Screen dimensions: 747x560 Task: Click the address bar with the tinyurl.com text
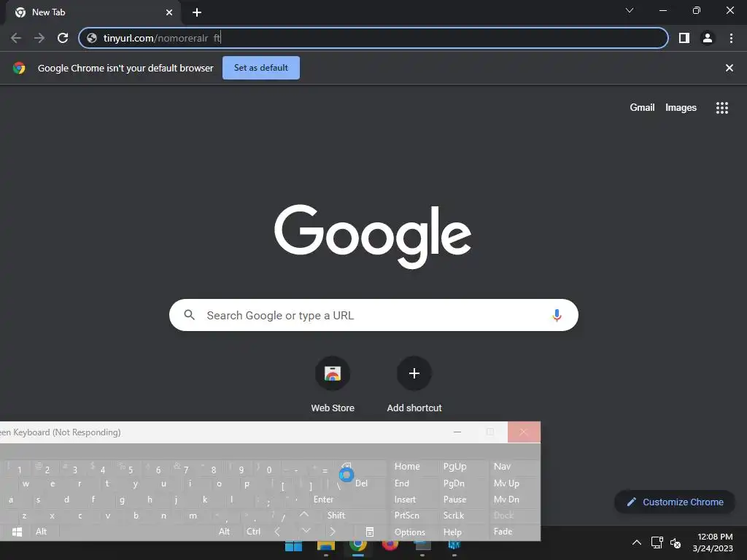click(x=373, y=38)
